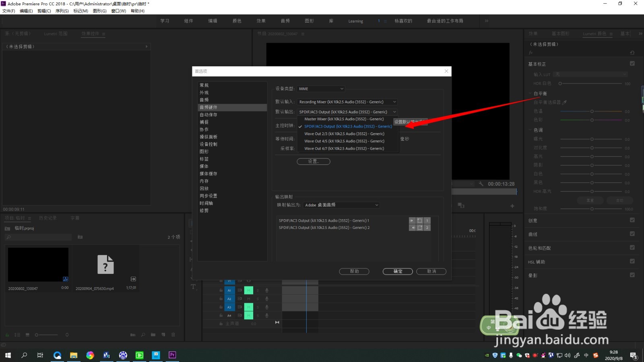
Task: Click the voice-over microphone on track A1
Action: pyautogui.click(x=266, y=290)
